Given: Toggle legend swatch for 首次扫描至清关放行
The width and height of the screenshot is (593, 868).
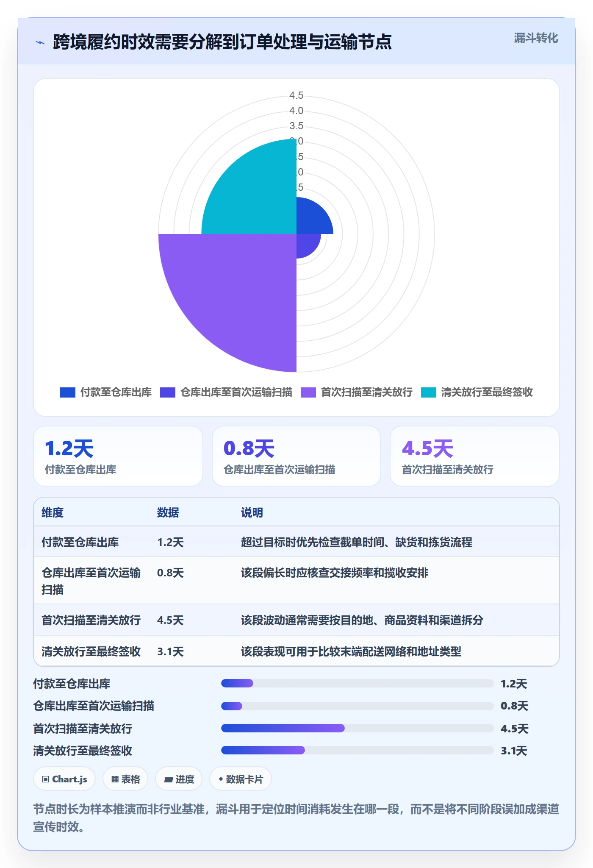Looking at the screenshot, I should pyautogui.click(x=308, y=392).
